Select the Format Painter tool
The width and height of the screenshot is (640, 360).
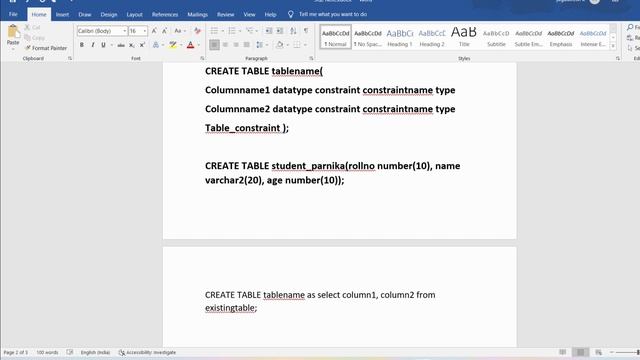(46, 48)
